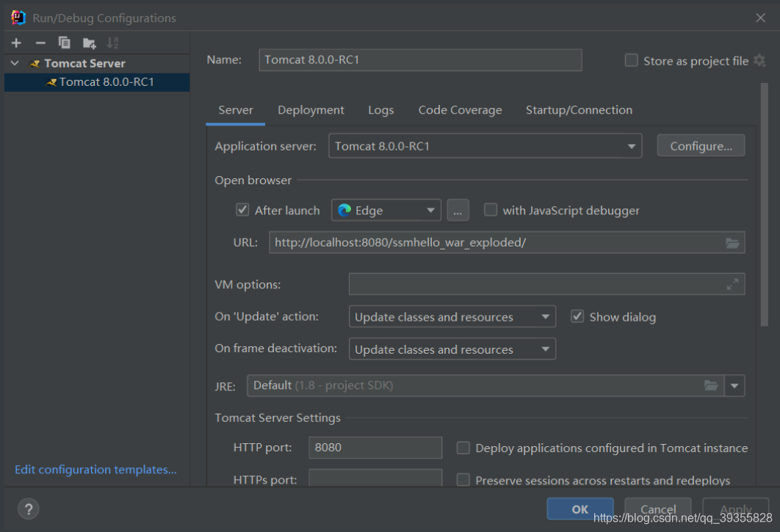The height and width of the screenshot is (532, 780).
Task: Open Edit configuration templates link
Action: point(95,470)
